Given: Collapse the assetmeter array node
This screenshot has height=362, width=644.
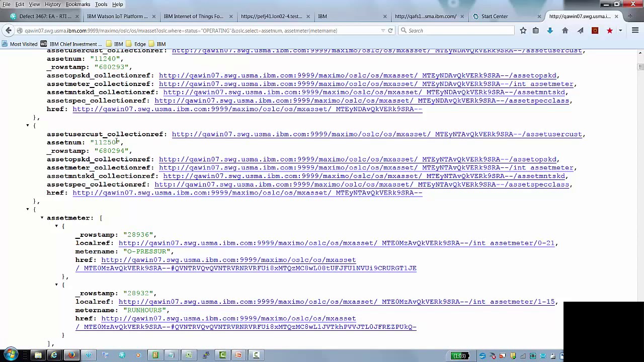Looking at the screenshot, I should (x=42, y=218).
